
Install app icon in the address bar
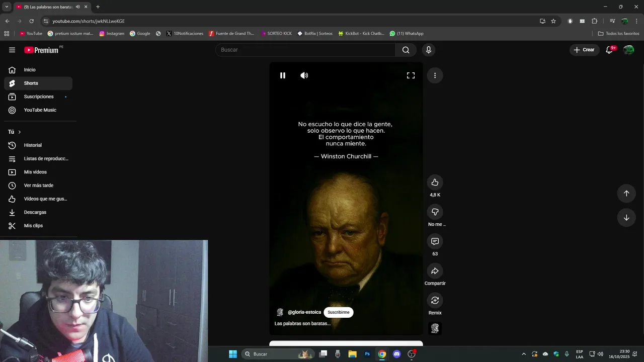click(x=542, y=21)
